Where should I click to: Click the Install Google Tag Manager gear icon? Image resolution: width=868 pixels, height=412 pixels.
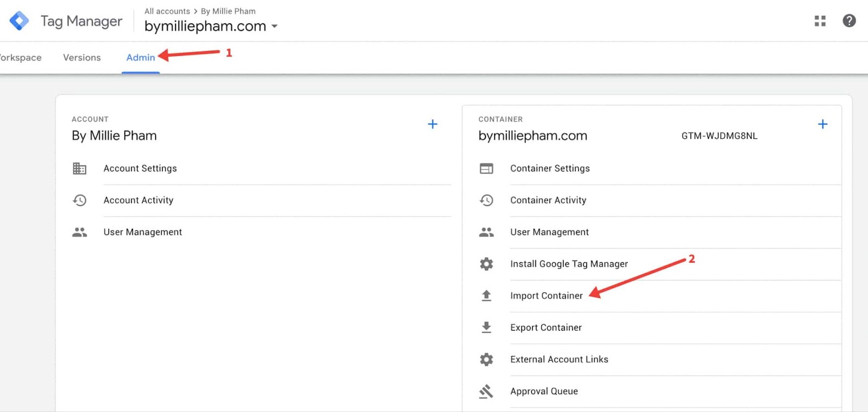click(487, 264)
